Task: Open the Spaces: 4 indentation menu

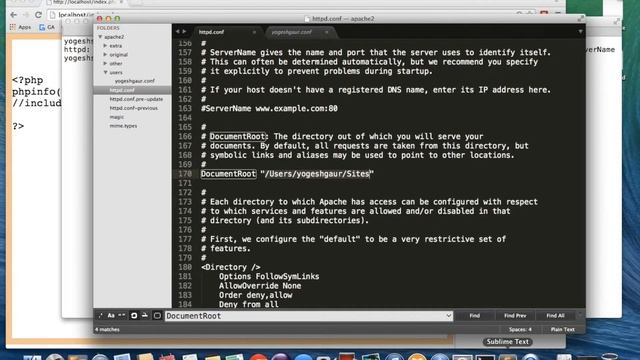Action: 520,329
